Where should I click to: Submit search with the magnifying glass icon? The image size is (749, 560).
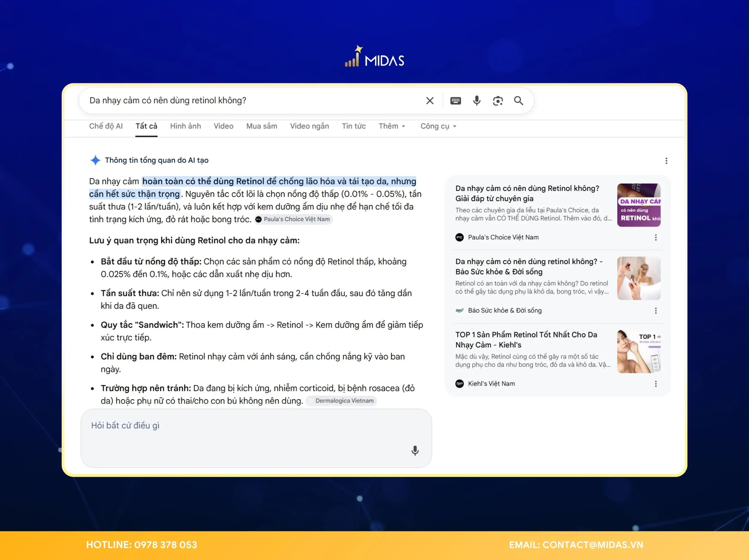coord(518,100)
